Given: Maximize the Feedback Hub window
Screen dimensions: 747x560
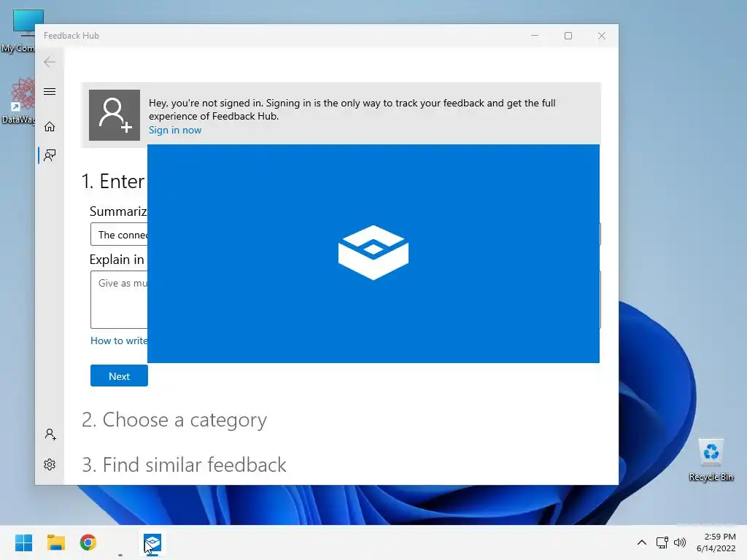Looking at the screenshot, I should 568,36.
